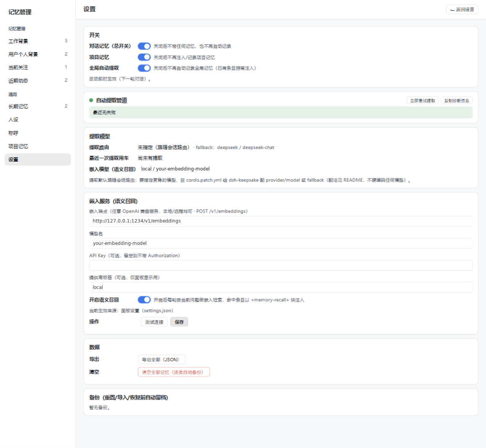
Task: Select 近期动态 in the sidebar
Action: 38,80
